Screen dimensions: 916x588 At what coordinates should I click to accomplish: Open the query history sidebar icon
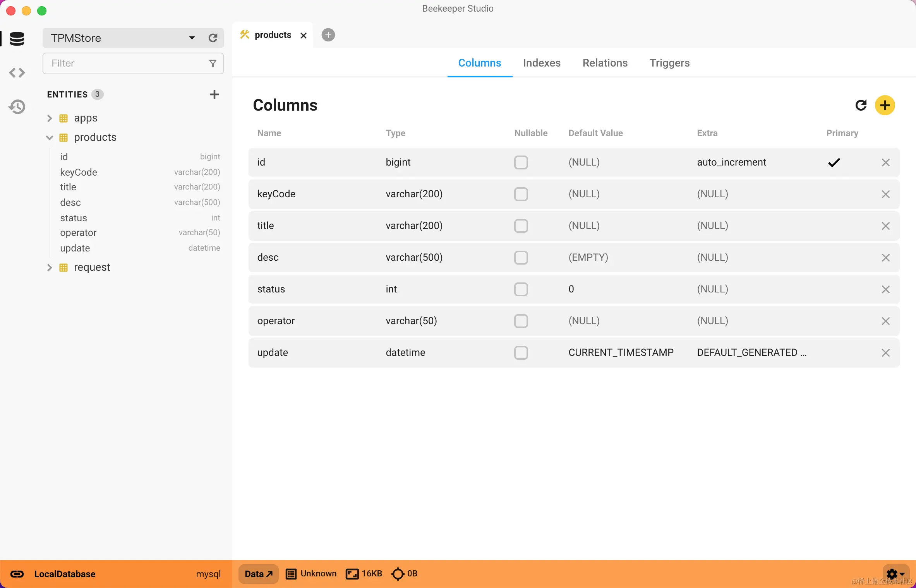pos(17,107)
